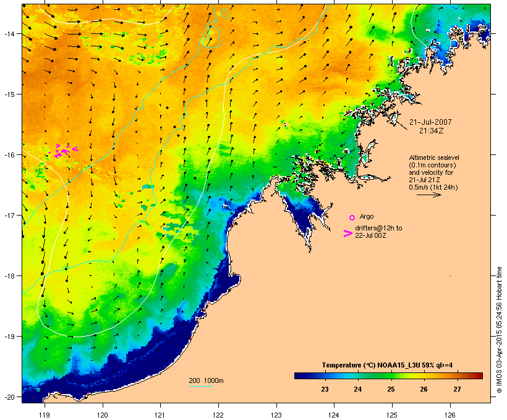Click the longitude axis label 119
This screenshot has width=507, height=420.
45,415
